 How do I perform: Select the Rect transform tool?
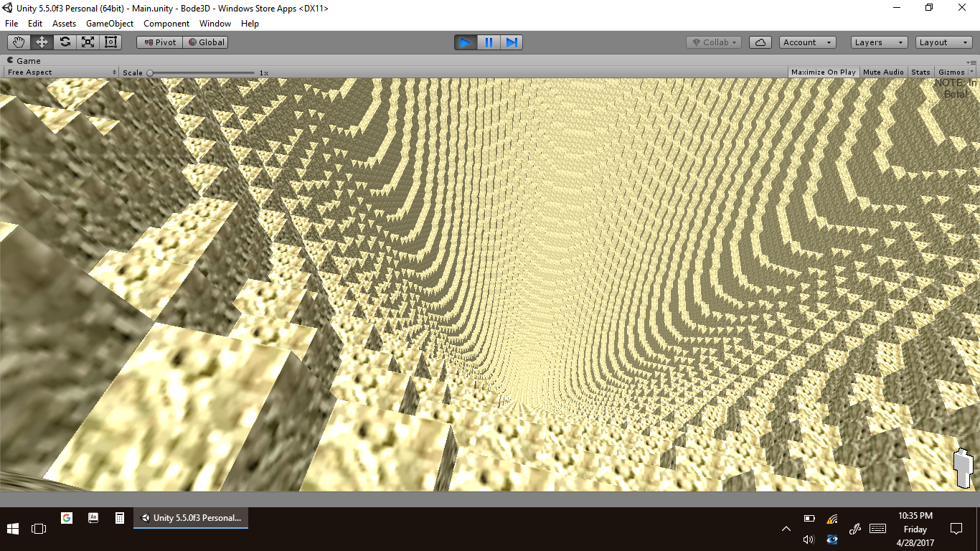coord(110,42)
